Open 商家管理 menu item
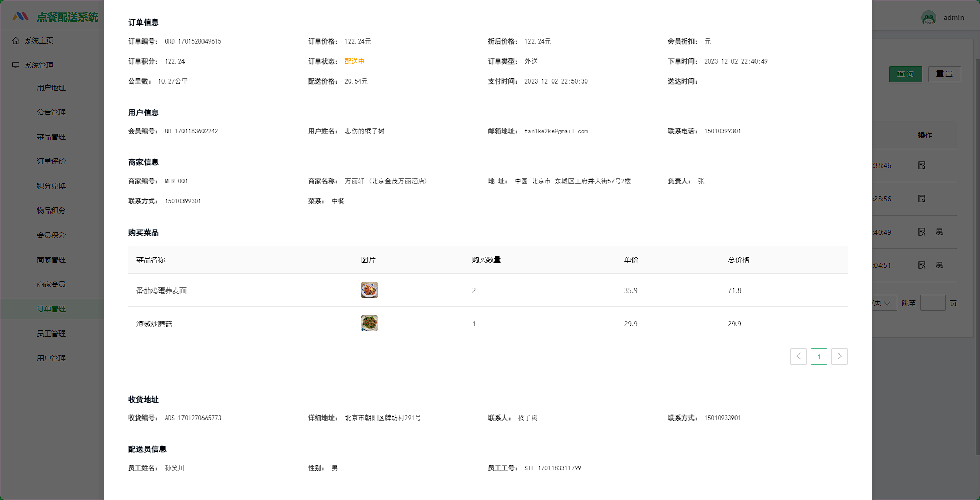This screenshot has height=500, width=980. (52, 260)
